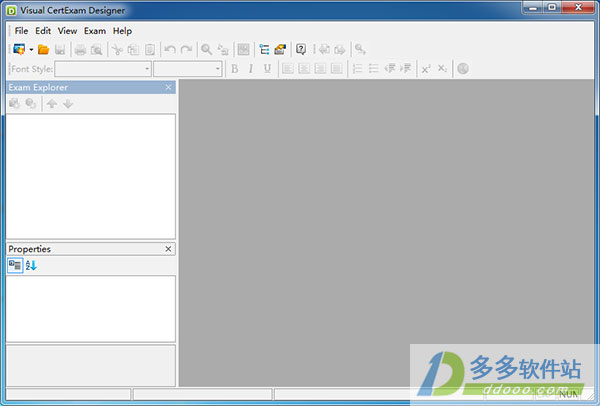Expand the New Exam dropdown arrow
The image size is (600, 406).
click(31, 49)
